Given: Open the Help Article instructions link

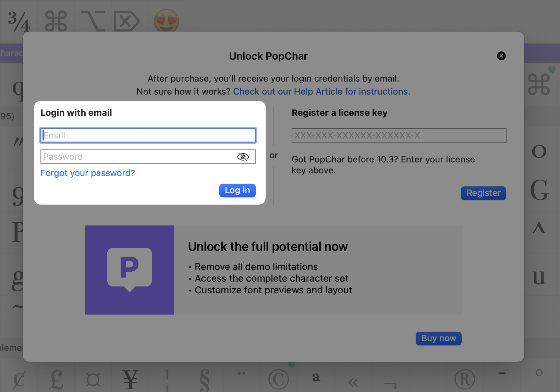Looking at the screenshot, I should [321, 91].
